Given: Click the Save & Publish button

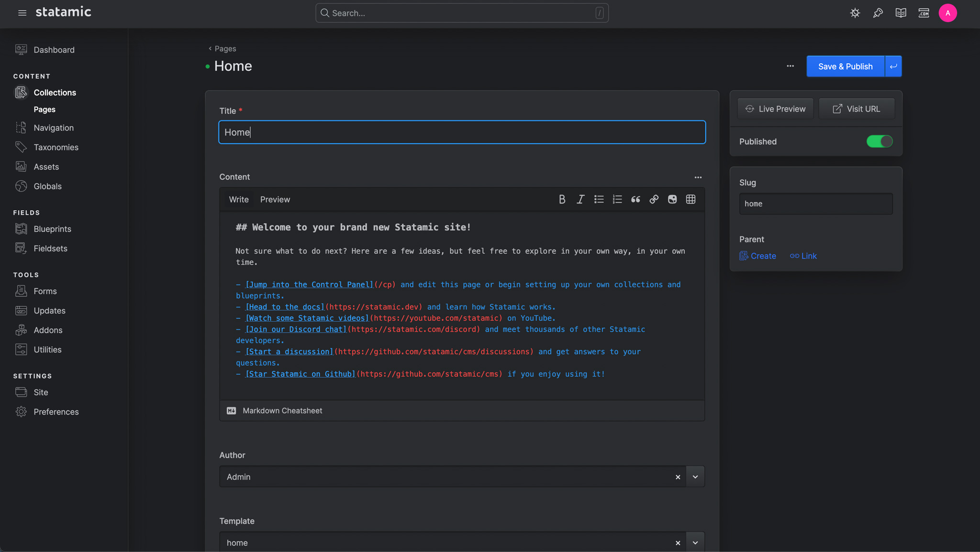Looking at the screenshot, I should tap(845, 67).
